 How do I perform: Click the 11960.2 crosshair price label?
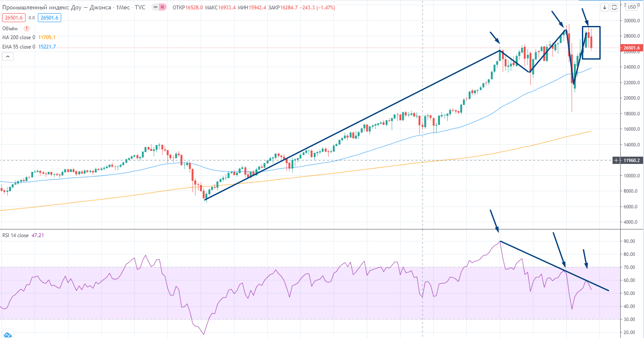[631, 160]
